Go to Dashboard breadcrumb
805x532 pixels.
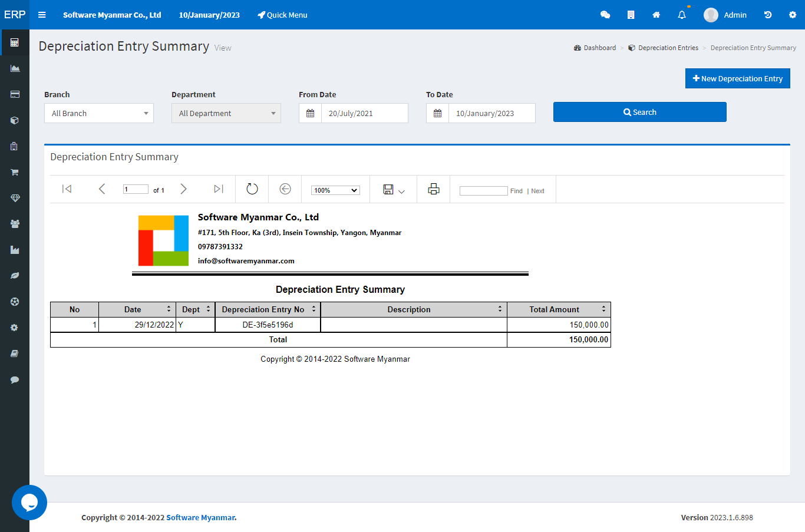(595, 48)
